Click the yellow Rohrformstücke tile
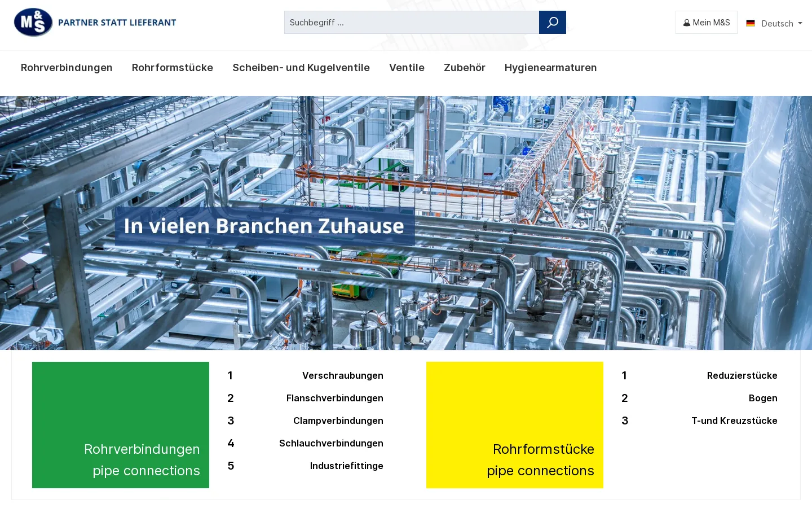 [515, 425]
